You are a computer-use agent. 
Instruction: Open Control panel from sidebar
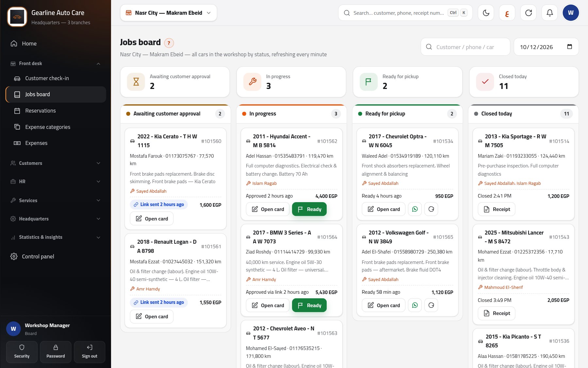[x=56, y=256]
